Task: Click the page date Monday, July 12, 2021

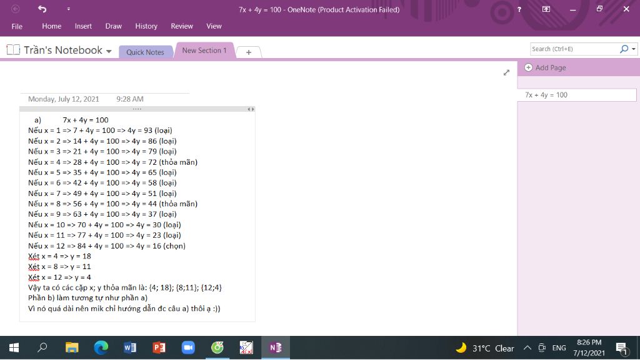Action: [x=64, y=99]
